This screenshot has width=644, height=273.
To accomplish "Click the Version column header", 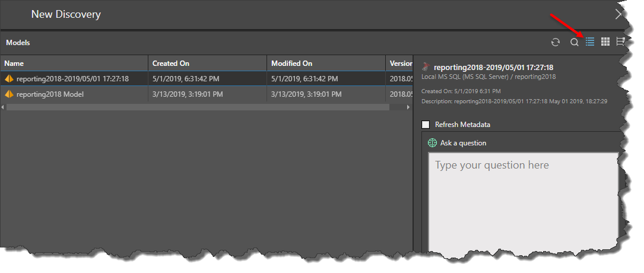I will 401,64.
